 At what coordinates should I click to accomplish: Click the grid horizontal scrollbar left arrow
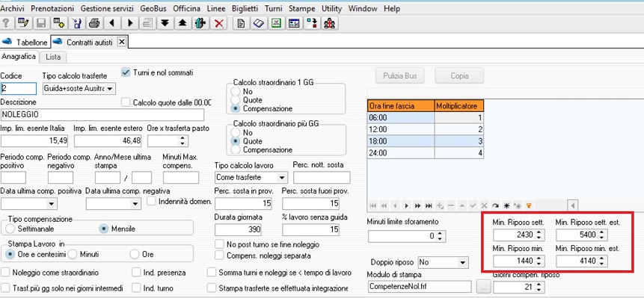tap(573, 205)
